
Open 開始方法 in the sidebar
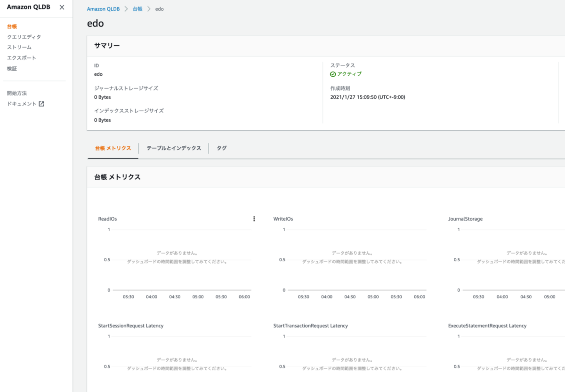coord(17,93)
